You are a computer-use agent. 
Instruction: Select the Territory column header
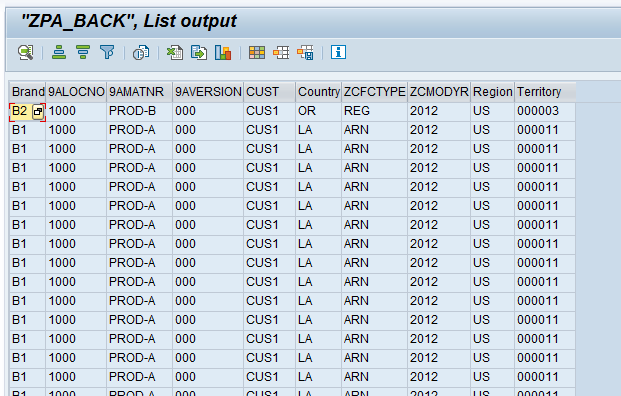545,92
